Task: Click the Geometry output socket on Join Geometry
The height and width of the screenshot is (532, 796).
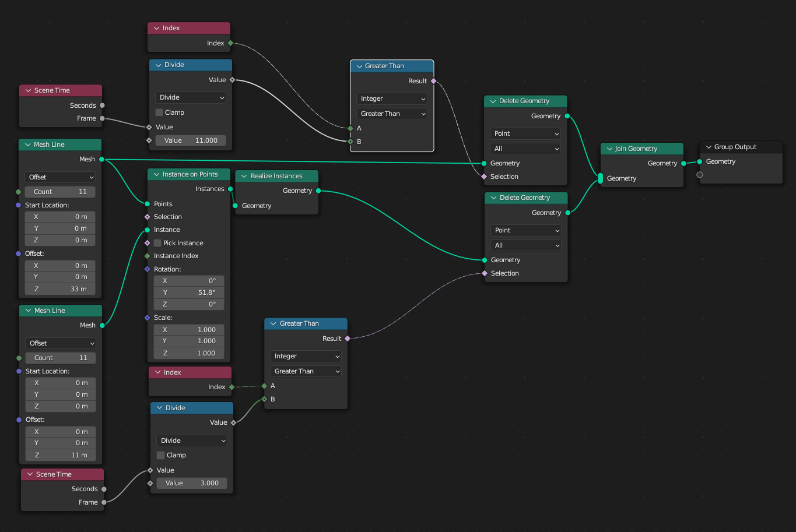Action: 683,163
